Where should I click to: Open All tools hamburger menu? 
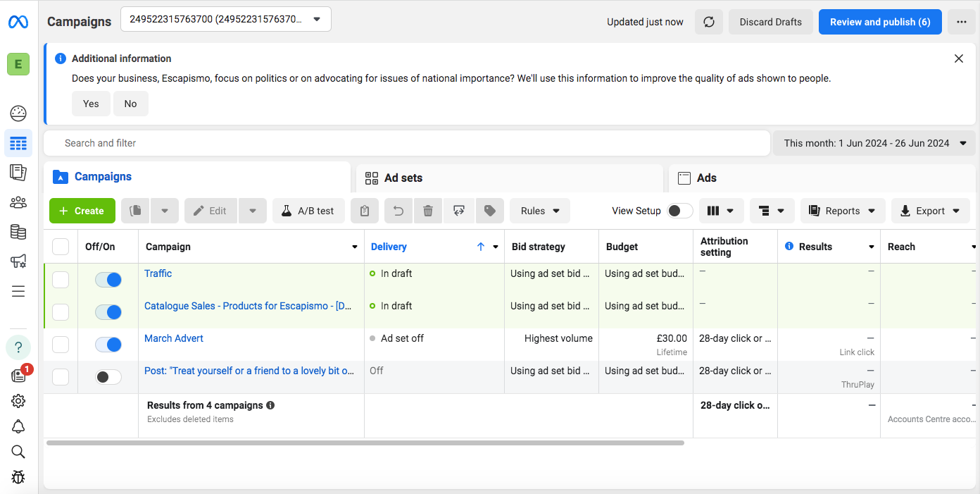click(x=18, y=291)
